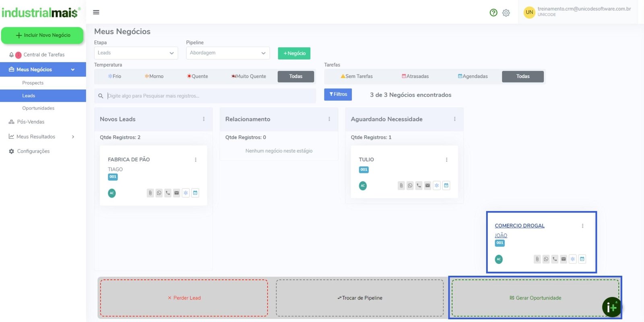Click the blue Filtros button
Image resolution: width=644 pixels, height=322 pixels.
338,95
